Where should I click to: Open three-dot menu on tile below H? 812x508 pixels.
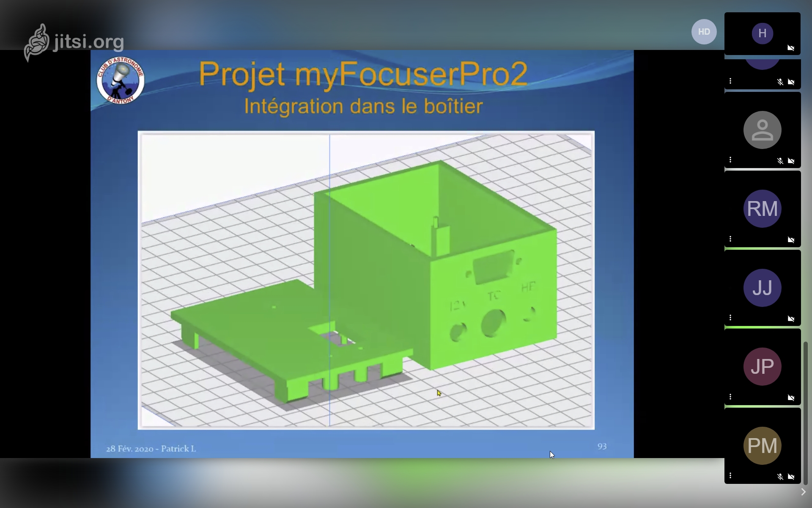[730, 81]
